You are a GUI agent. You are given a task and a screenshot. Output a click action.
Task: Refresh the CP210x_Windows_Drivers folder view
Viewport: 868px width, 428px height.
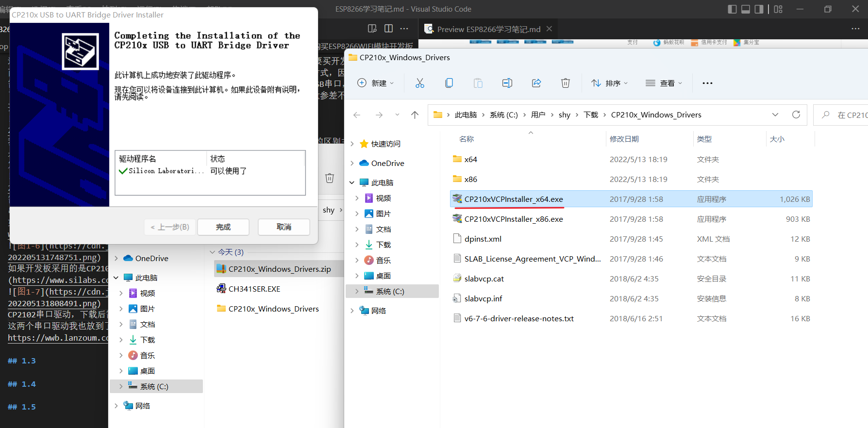click(796, 115)
